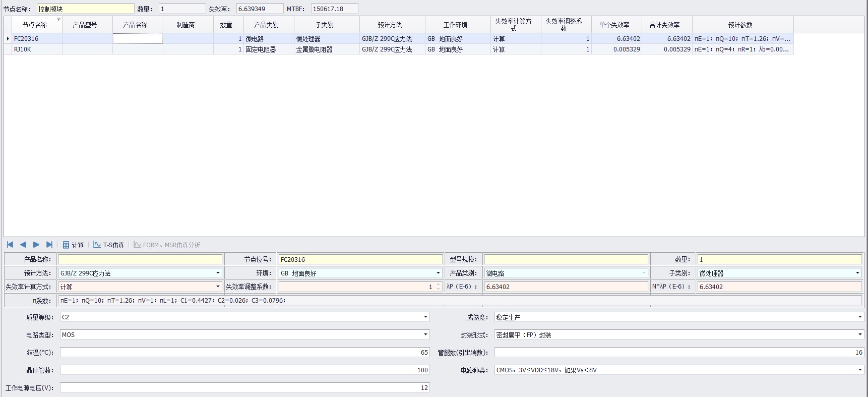Open the T-S仿真 simulation tool
868x397 pixels.
click(x=108, y=245)
